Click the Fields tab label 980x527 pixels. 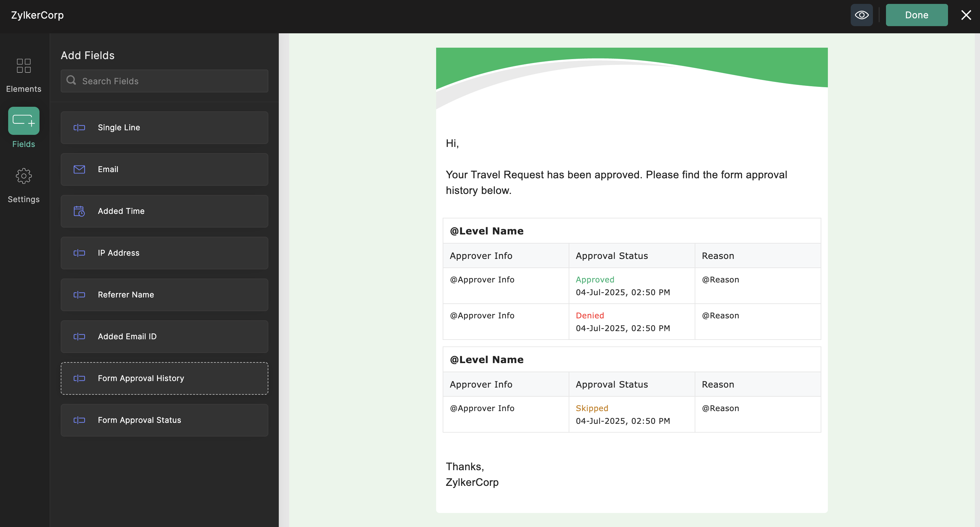[x=24, y=144]
